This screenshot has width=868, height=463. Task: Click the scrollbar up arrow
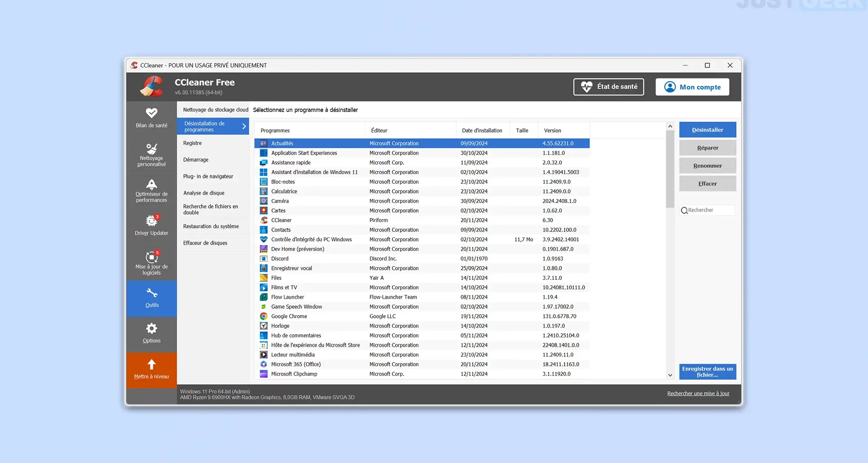(670, 127)
